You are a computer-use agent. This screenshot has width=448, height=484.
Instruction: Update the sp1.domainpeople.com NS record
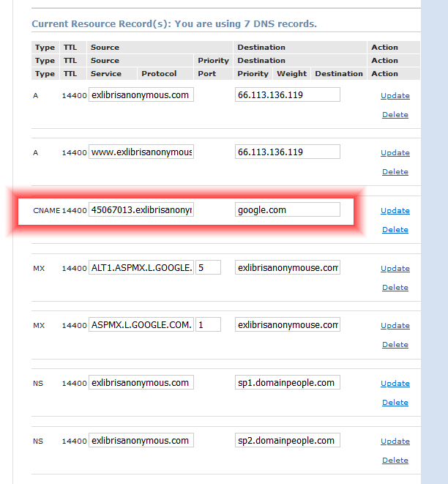pyautogui.click(x=395, y=384)
